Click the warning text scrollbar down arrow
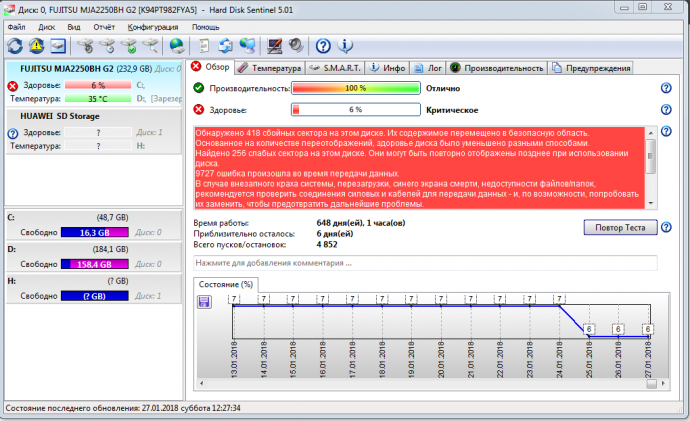 click(x=650, y=203)
